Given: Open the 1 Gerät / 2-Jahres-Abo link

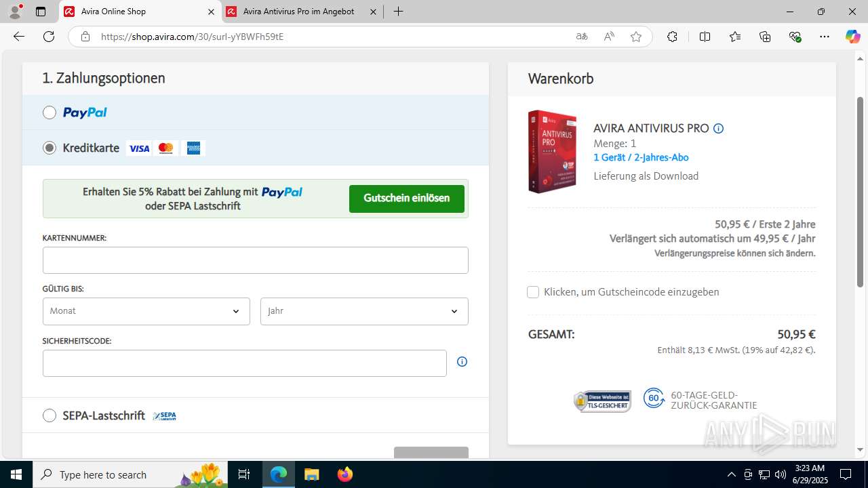Looking at the screenshot, I should [641, 157].
